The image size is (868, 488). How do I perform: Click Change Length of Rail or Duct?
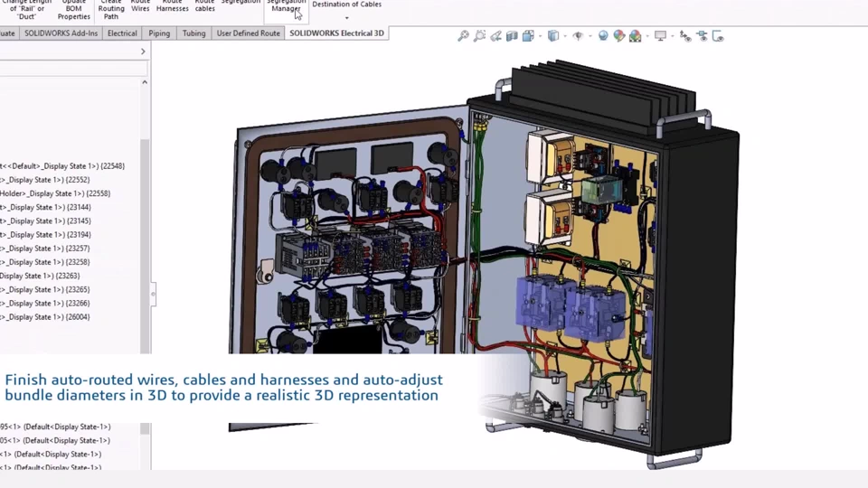pos(26,9)
